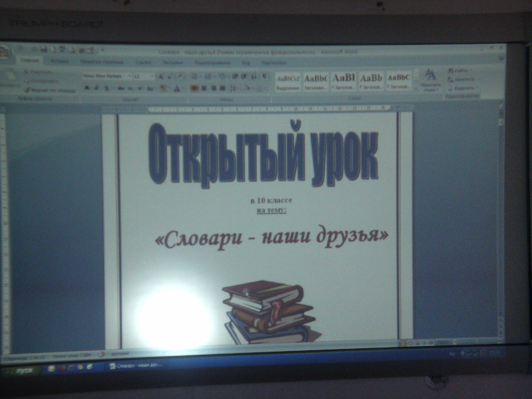Viewport: 532px width, 399px height.
Task: Click the Шрифт group dialog launcher
Action: pos(184,99)
